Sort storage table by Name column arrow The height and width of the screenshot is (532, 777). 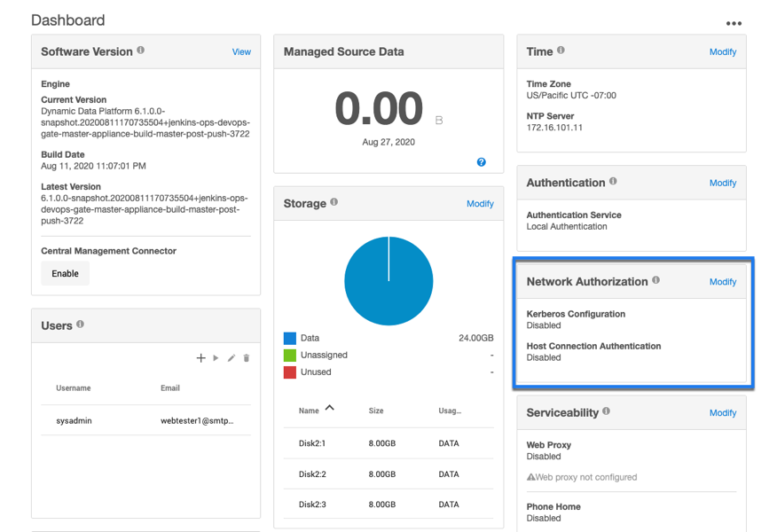click(x=330, y=408)
